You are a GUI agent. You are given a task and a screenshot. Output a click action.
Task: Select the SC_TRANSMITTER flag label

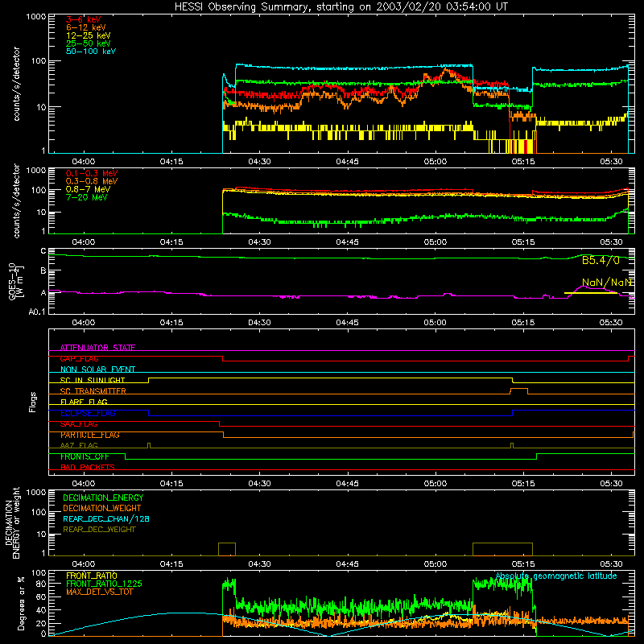(93, 391)
